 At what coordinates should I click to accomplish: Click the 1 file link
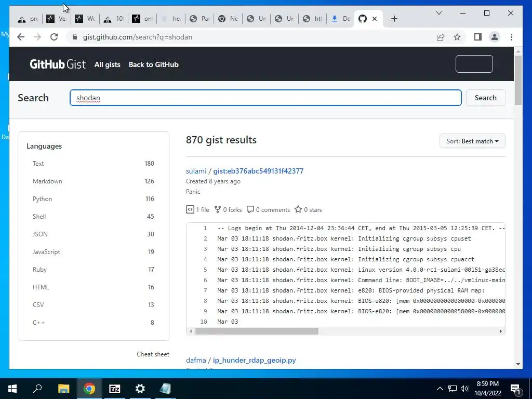[197, 210]
